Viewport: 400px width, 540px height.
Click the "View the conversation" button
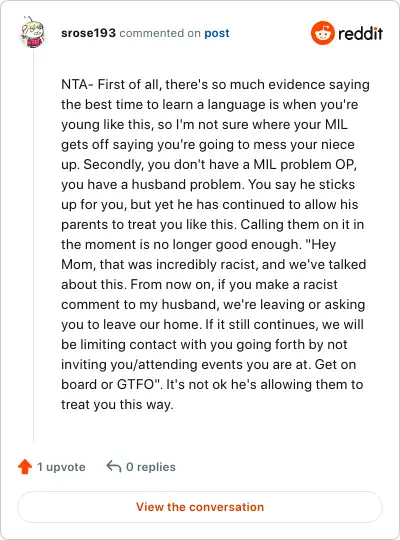pyautogui.click(x=200, y=507)
